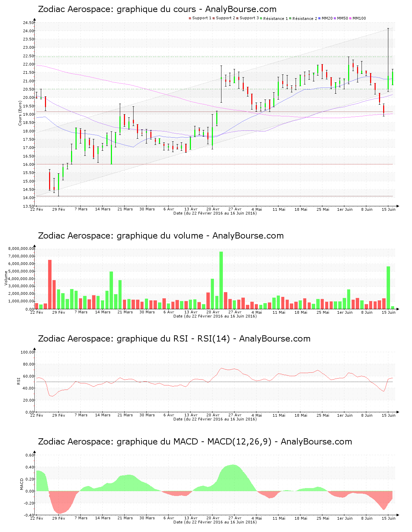Screen dimensions: 412x532
Task: Click '1er Juin' date tick on RSI chart
Action: (x=345, y=415)
